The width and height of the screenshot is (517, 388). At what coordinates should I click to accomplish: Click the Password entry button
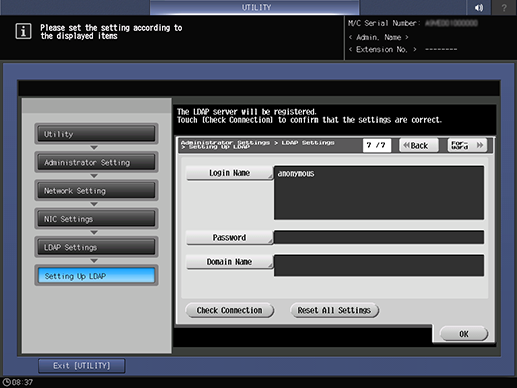pos(229,237)
